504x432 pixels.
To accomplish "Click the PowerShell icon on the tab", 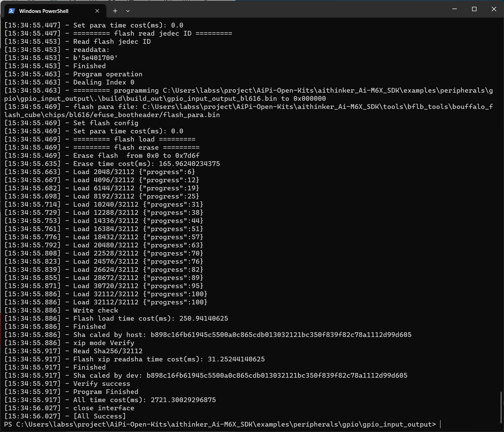I will (12, 11).
